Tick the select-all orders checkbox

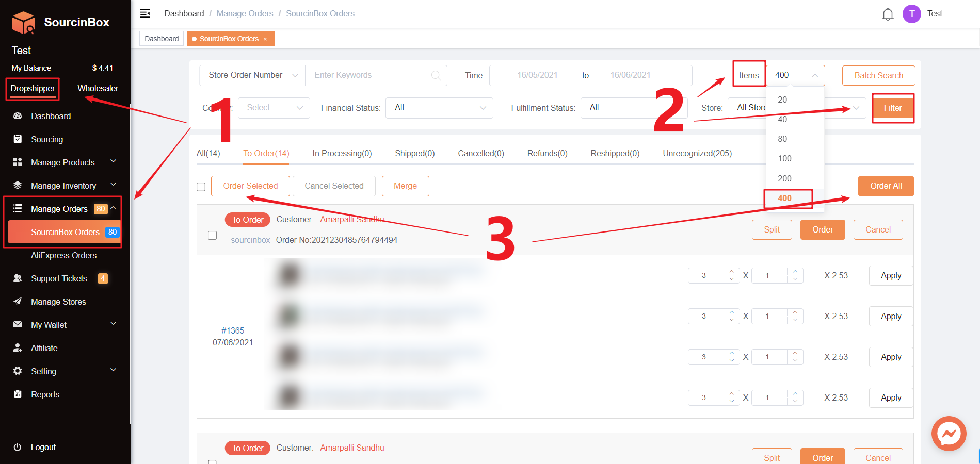201,187
